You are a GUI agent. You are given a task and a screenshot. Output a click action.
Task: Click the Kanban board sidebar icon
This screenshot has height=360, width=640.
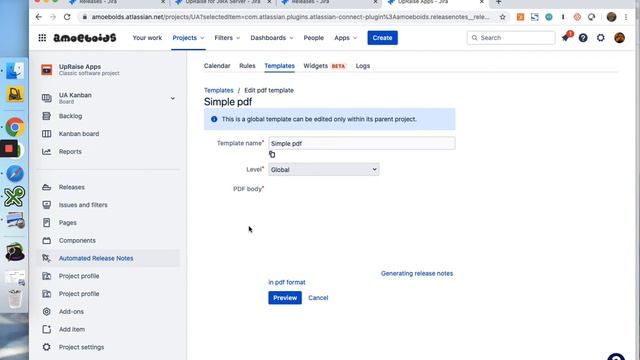[x=47, y=134]
